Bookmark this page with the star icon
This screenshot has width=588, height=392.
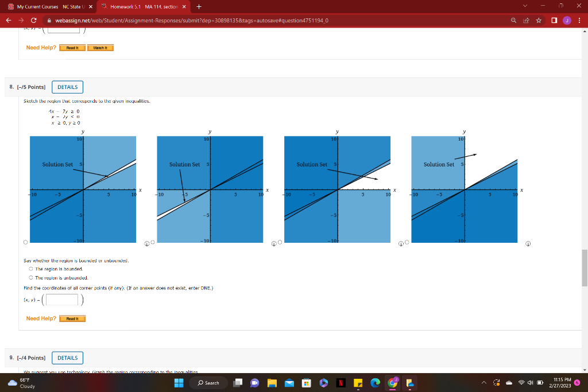tap(539, 21)
